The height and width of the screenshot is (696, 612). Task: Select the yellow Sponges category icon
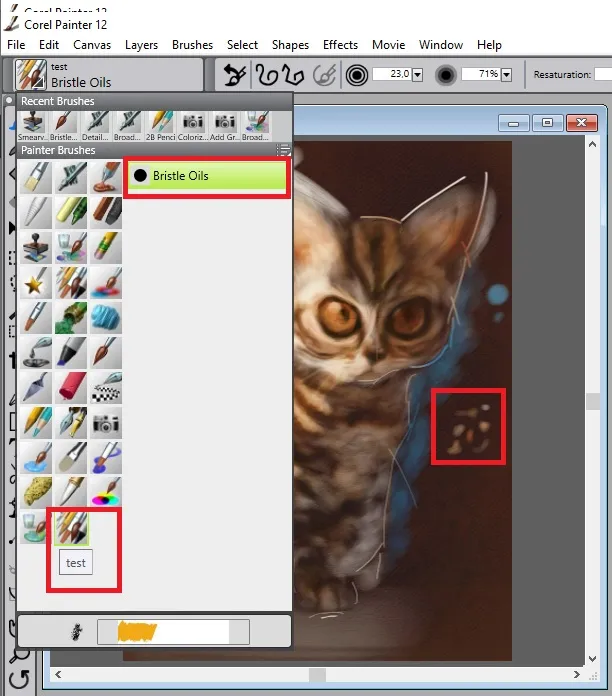tap(36, 493)
